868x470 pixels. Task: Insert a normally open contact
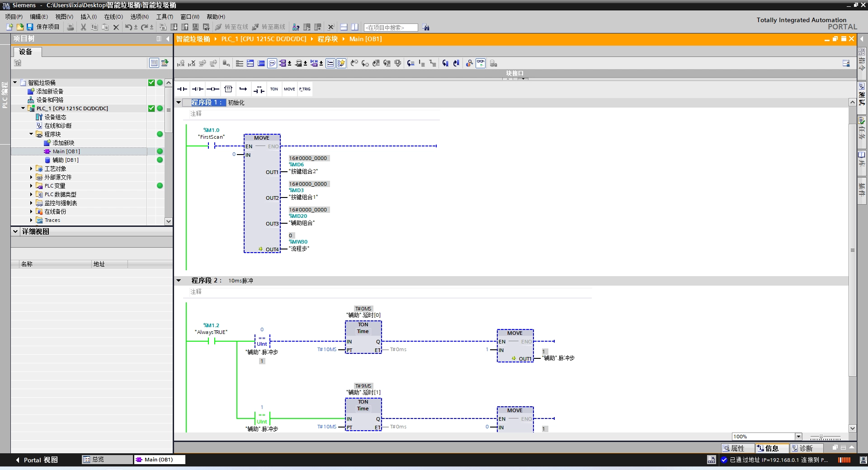182,89
